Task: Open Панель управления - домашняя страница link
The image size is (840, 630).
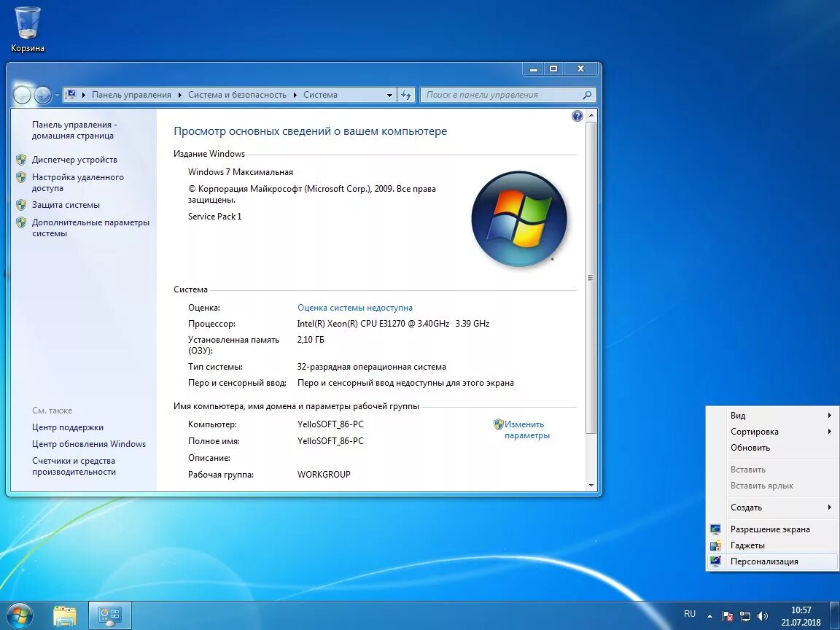Action: (x=74, y=131)
